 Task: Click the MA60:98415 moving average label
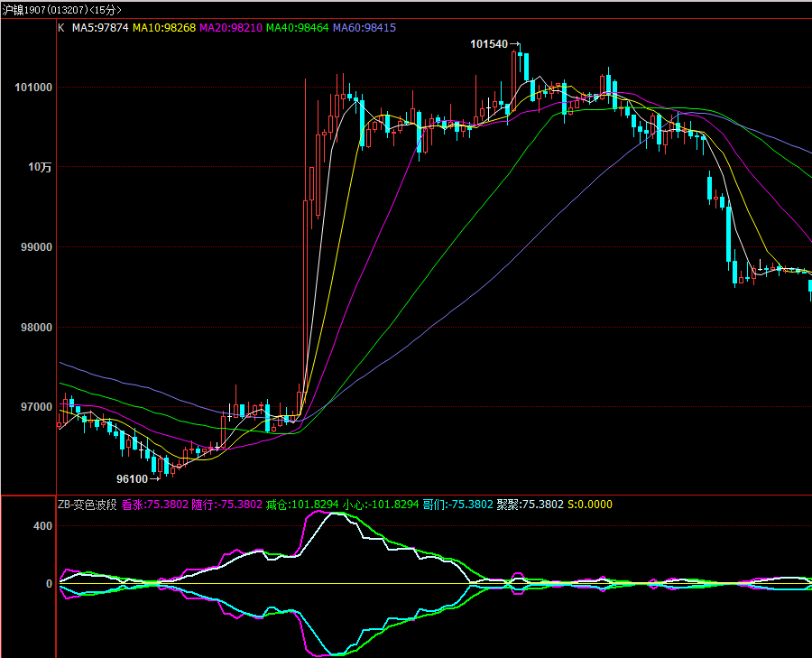[364, 28]
